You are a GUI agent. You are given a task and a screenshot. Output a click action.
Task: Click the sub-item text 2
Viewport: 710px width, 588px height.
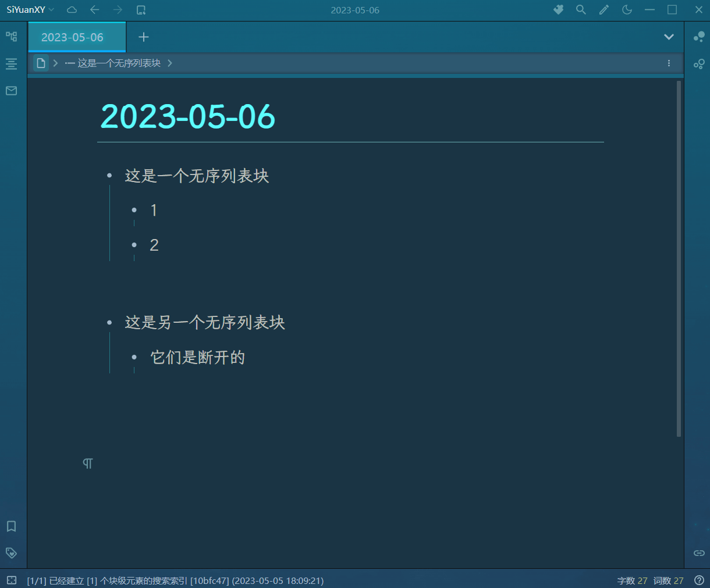click(154, 245)
